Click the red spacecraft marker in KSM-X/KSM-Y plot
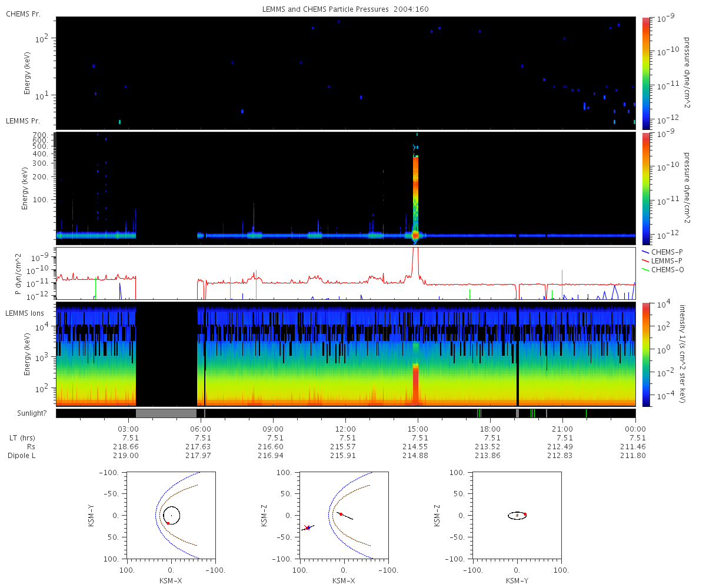Image resolution: width=706 pixels, height=588 pixels. [x=168, y=523]
